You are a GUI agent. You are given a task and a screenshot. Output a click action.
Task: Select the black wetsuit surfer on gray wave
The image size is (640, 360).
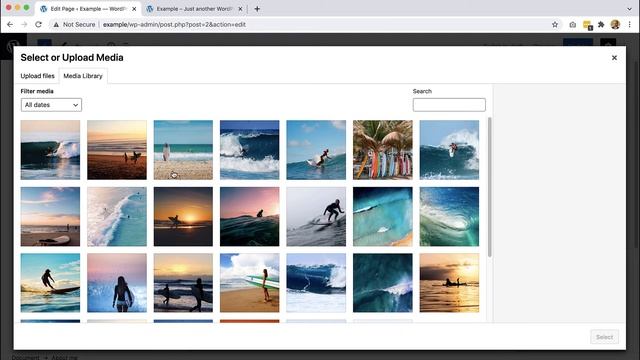[316, 216]
